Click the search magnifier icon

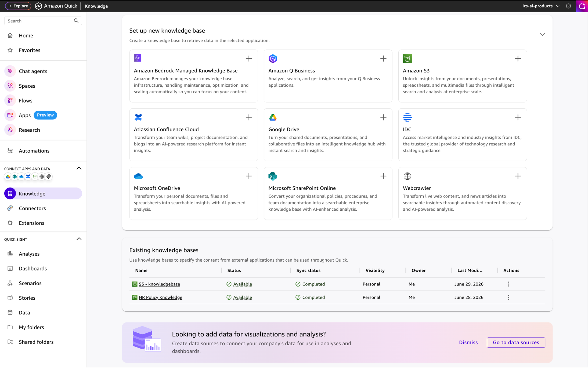pyautogui.click(x=76, y=21)
